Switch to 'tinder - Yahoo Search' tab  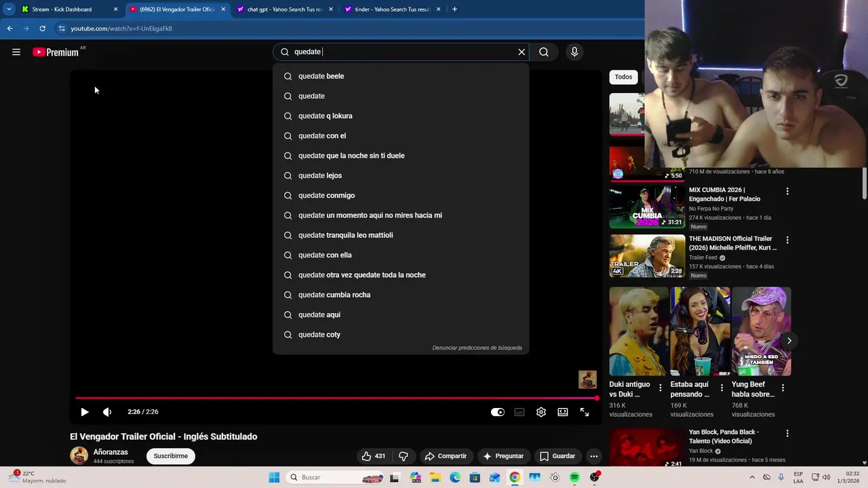click(392, 9)
